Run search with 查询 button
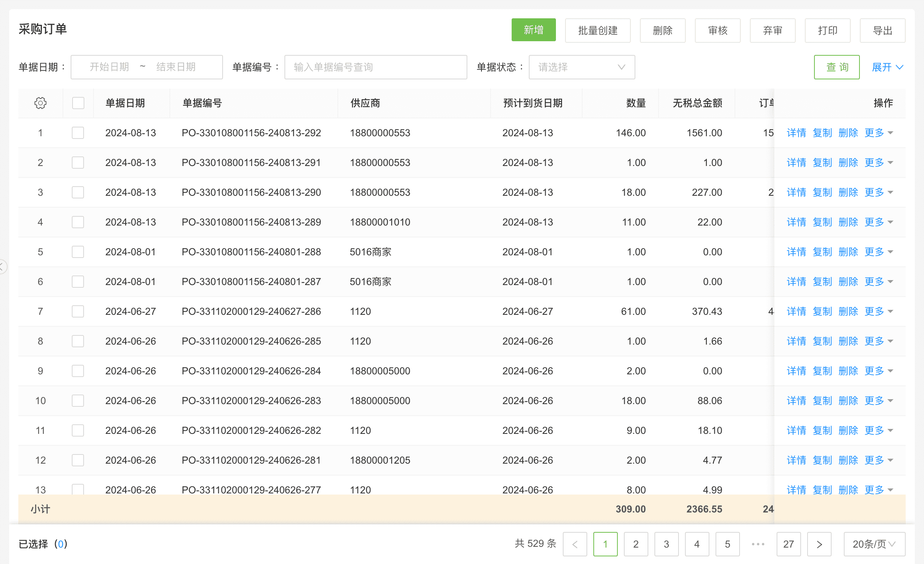The image size is (924, 564). click(837, 67)
